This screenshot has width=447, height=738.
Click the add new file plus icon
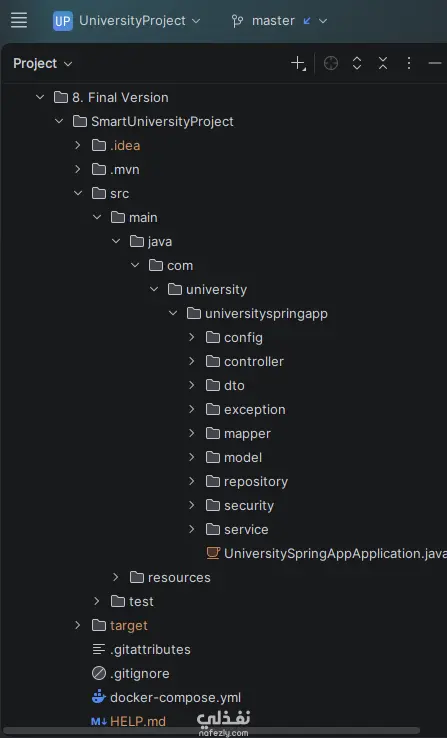pyautogui.click(x=298, y=63)
